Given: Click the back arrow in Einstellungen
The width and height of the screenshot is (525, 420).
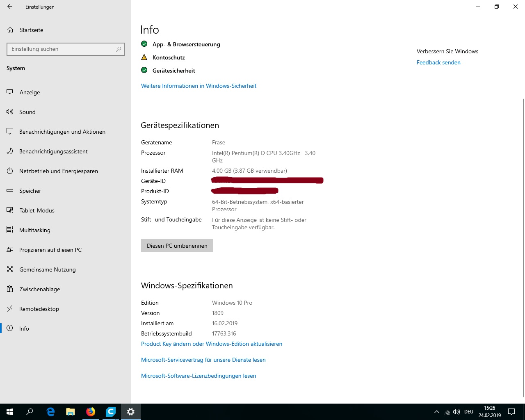Looking at the screenshot, I should pos(10,7).
